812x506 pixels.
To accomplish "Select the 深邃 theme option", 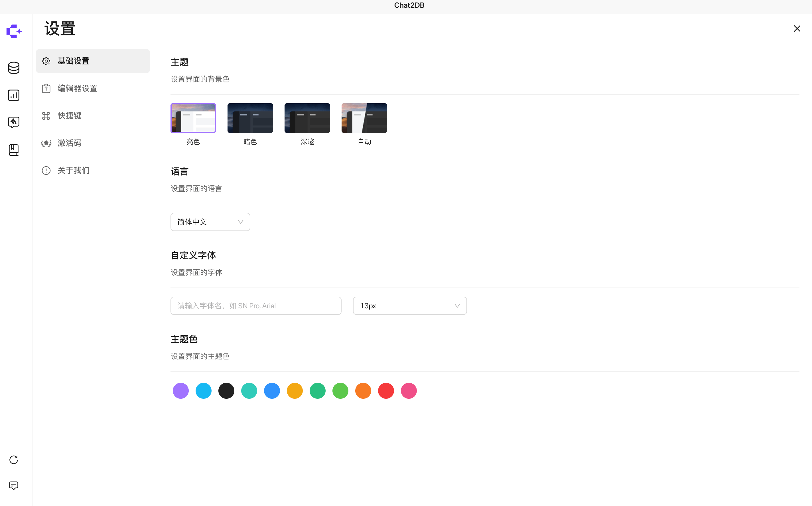I will [307, 118].
